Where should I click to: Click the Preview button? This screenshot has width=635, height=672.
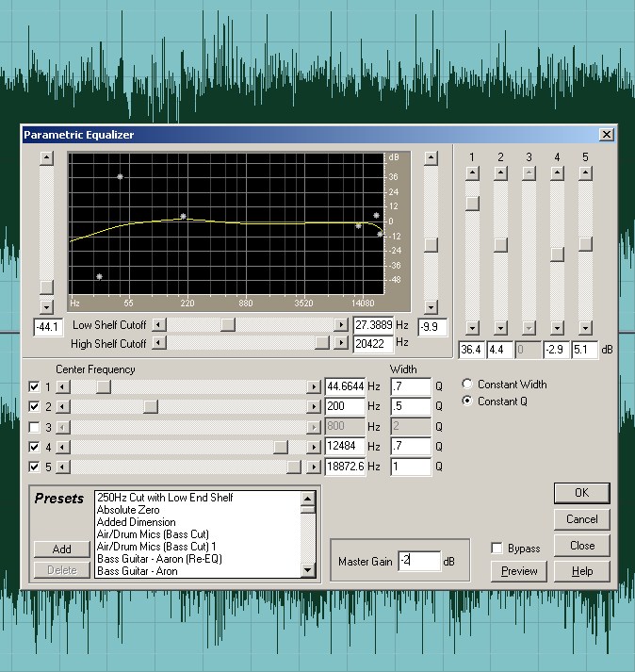519,571
